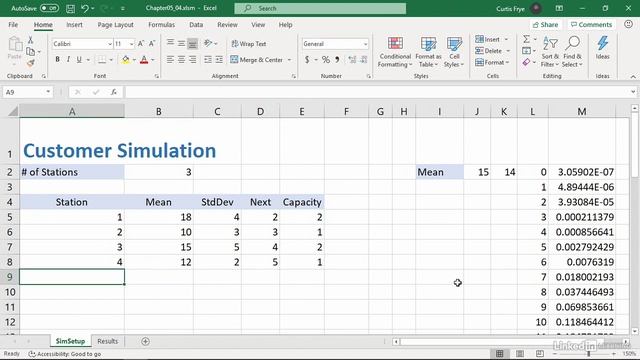Toggle Middle Align button
640x360 pixels.
(x=181, y=43)
